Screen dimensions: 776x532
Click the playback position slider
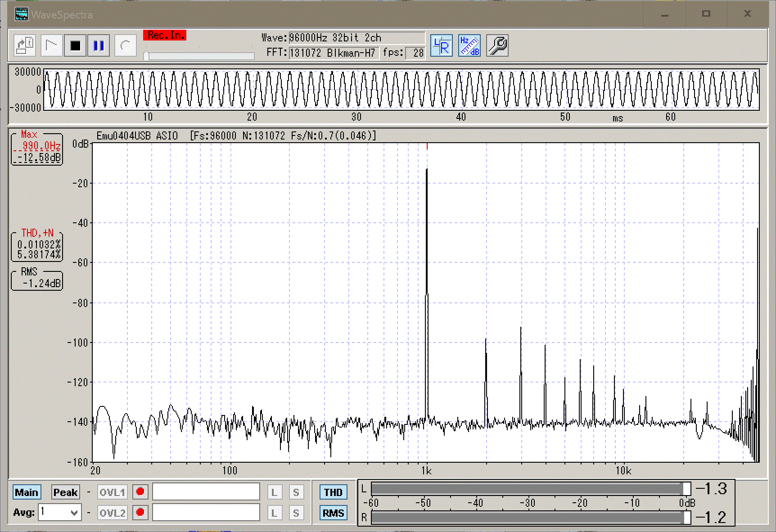click(199, 56)
